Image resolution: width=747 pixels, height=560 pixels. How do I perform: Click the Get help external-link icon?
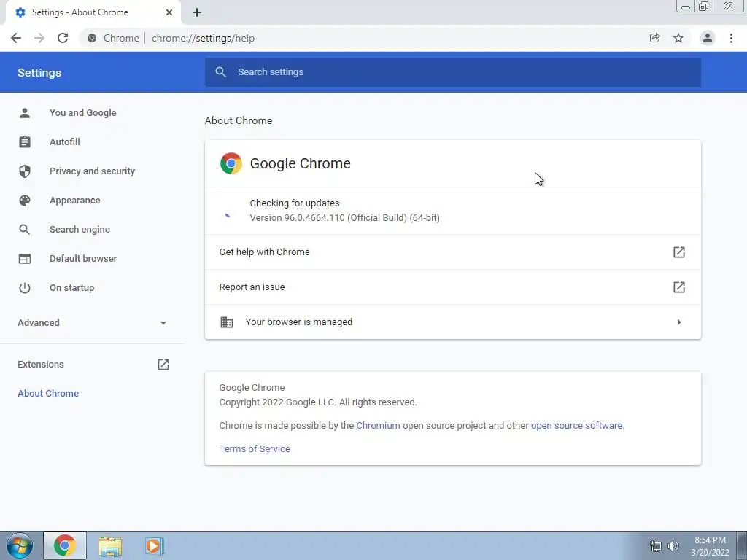(x=679, y=252)
